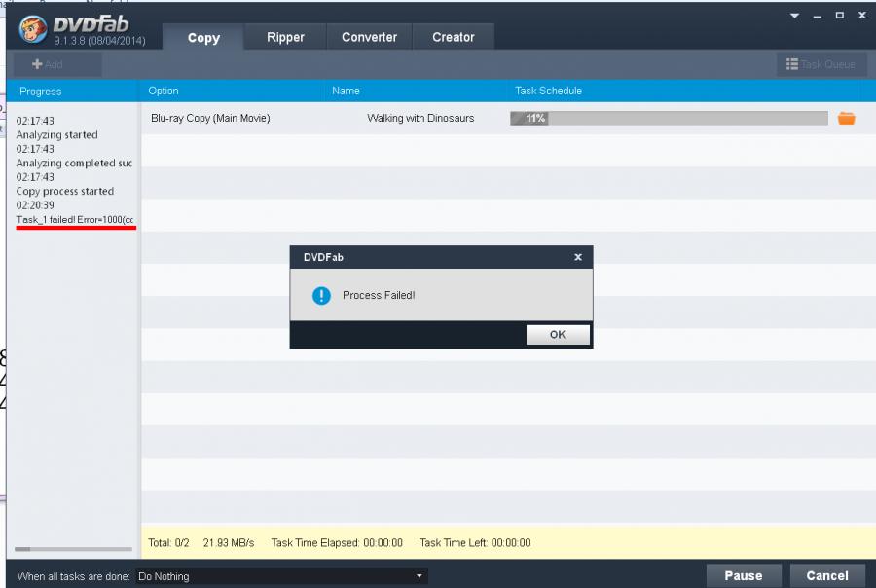The image size is (876, 588).
Task: Click the Pause button
Action: tap(744, 575)
